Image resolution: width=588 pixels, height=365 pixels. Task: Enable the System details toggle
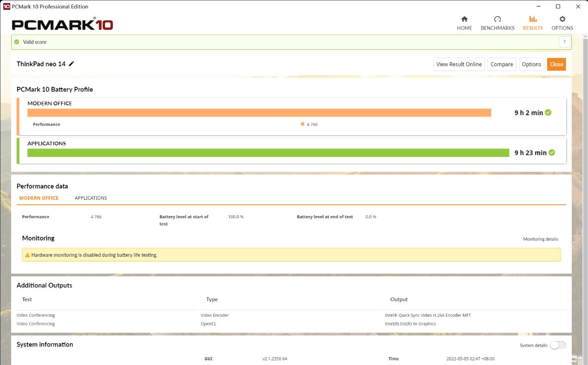[x=558, y=345]
